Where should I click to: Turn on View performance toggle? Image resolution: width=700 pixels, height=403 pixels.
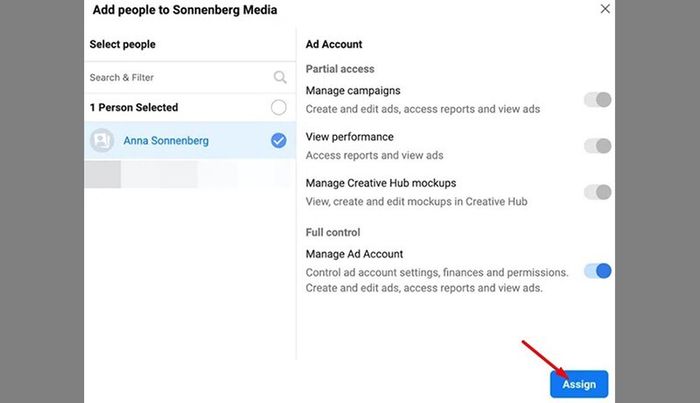[x=597, y=146]
